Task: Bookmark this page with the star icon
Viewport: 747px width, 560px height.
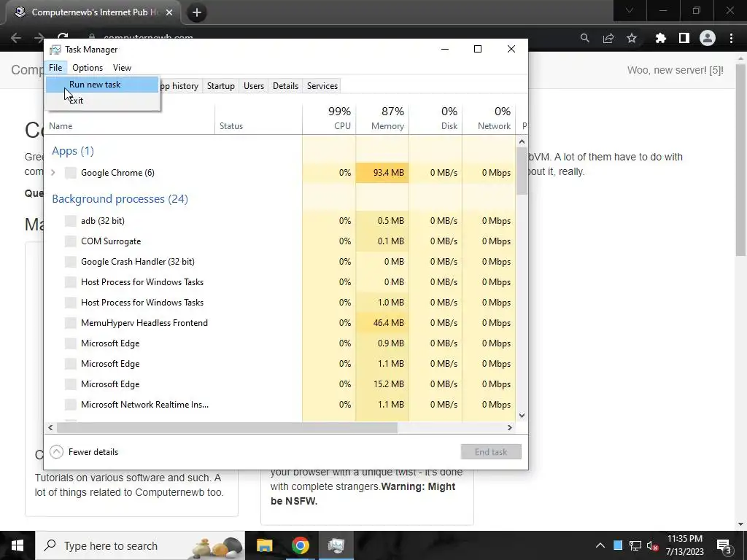Action: 632,38
